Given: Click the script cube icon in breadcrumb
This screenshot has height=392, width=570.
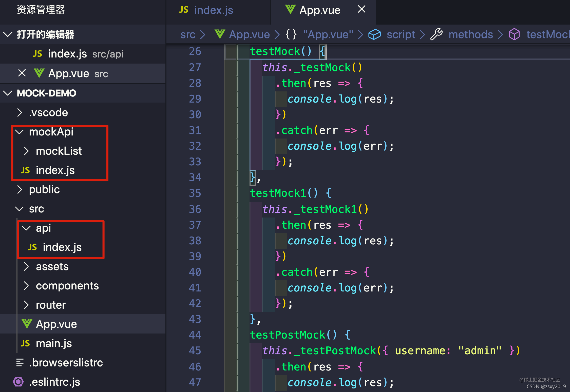Looking at the screenshot, I should (x=374, y=34).
